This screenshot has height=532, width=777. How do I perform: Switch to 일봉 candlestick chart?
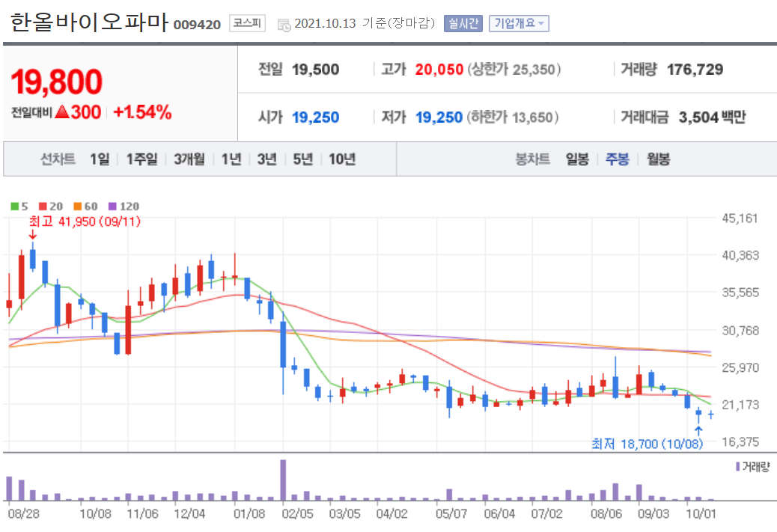(x=577, y=159)
